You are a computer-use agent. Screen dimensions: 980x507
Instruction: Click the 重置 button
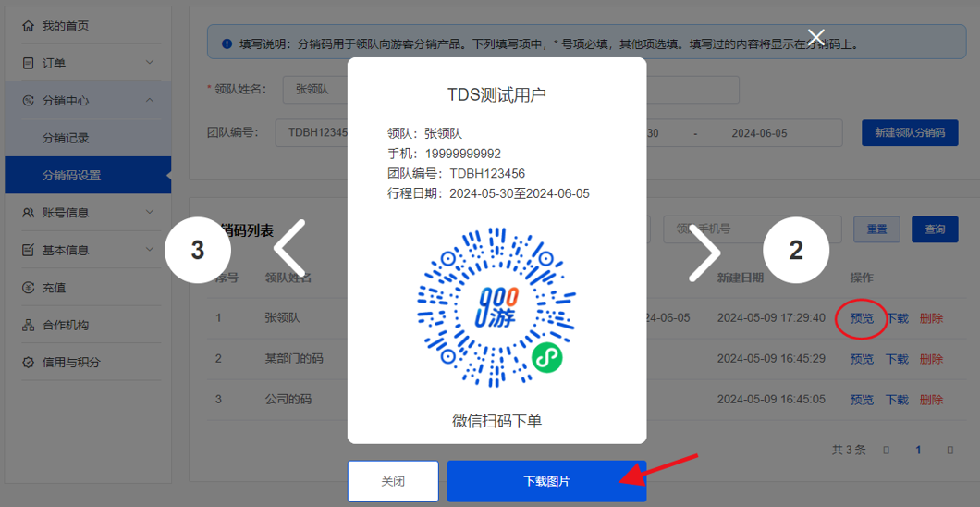click(x=876, y=229)
